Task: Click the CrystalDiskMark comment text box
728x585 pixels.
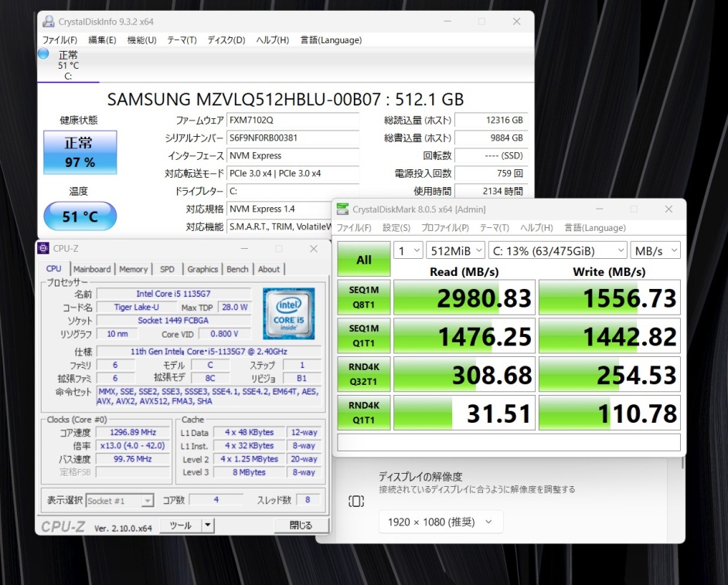Action: tap(509, 443)
